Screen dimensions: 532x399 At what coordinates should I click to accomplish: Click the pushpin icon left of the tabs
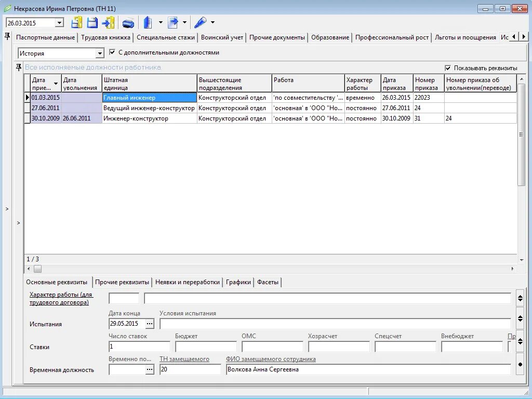(x=7, y=37)
